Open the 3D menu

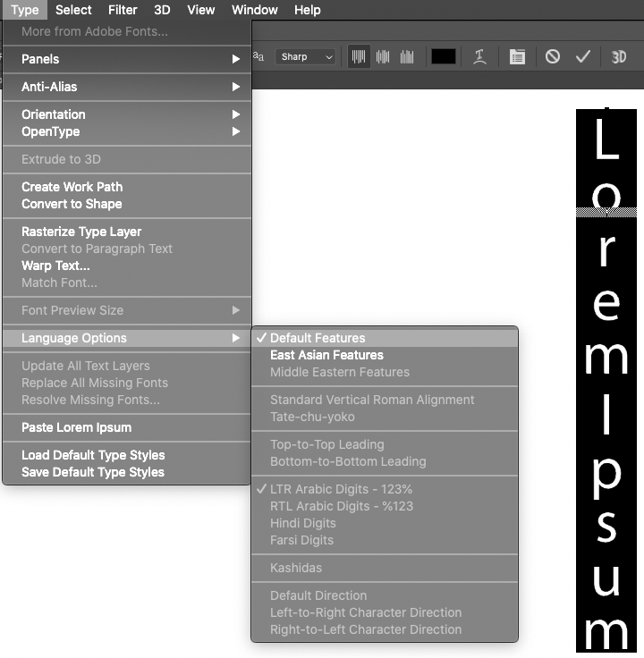coord(162,10)
